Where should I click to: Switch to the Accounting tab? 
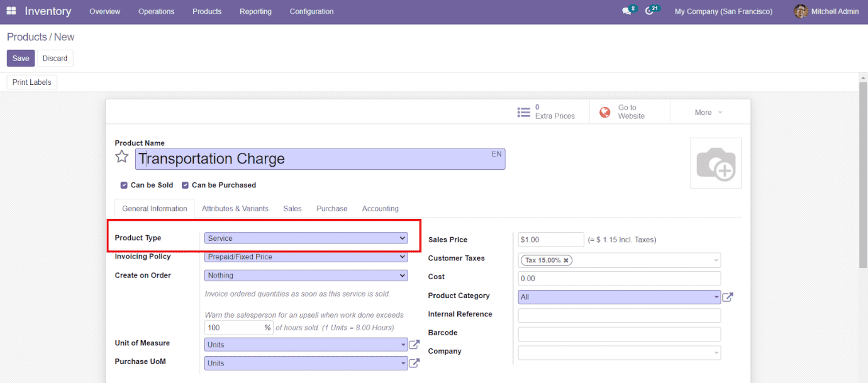[x=380, y=208]
